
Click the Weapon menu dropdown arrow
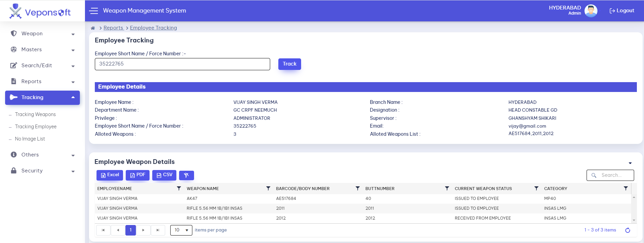(x=73, y=34)
